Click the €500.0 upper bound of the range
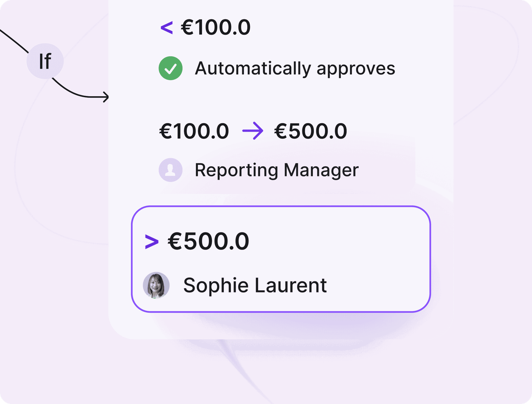 311,131
